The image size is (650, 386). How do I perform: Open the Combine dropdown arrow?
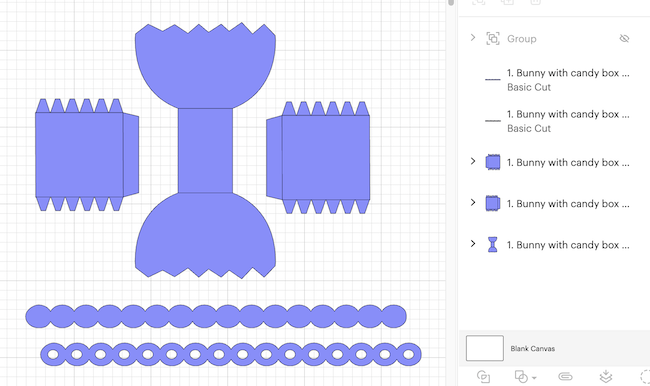534,378
